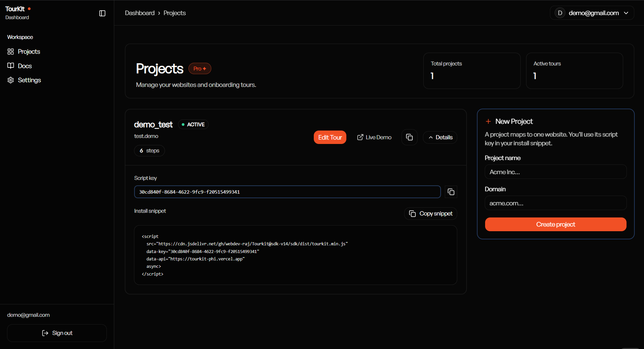Sign out of the account
The height and width of the screenshot is (349, 644).
click(x=57, y=333)
